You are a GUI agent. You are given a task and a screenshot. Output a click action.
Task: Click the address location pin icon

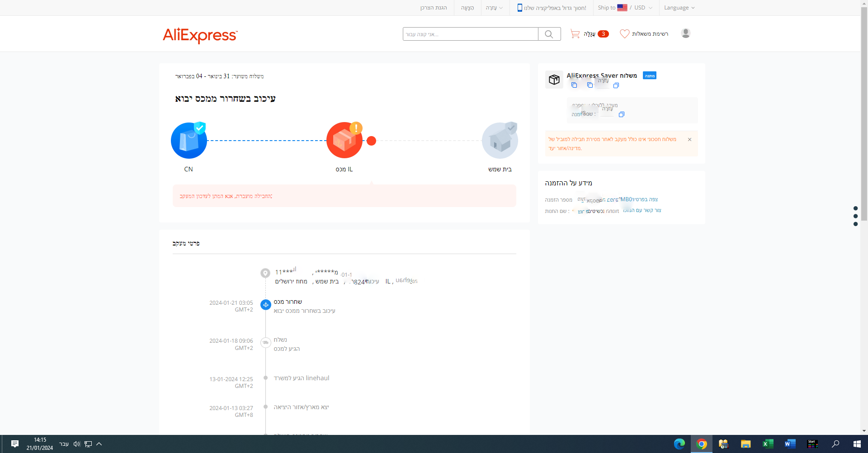(265, 273)
